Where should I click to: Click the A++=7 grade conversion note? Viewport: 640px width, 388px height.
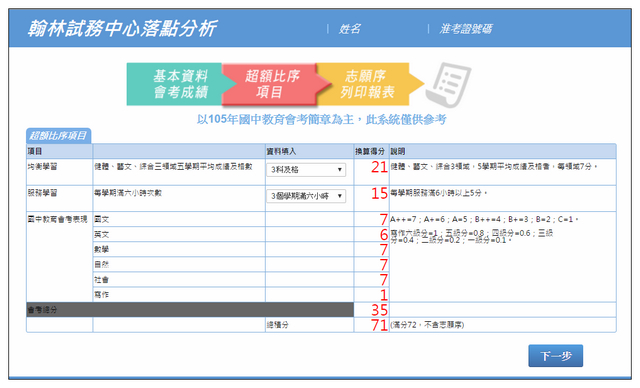(x=484, y=219)
